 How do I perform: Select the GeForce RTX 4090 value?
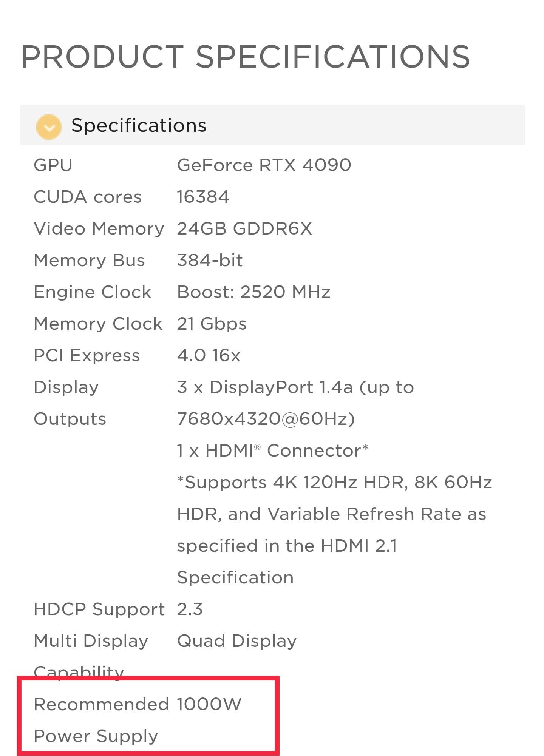[x=264, y=165]
